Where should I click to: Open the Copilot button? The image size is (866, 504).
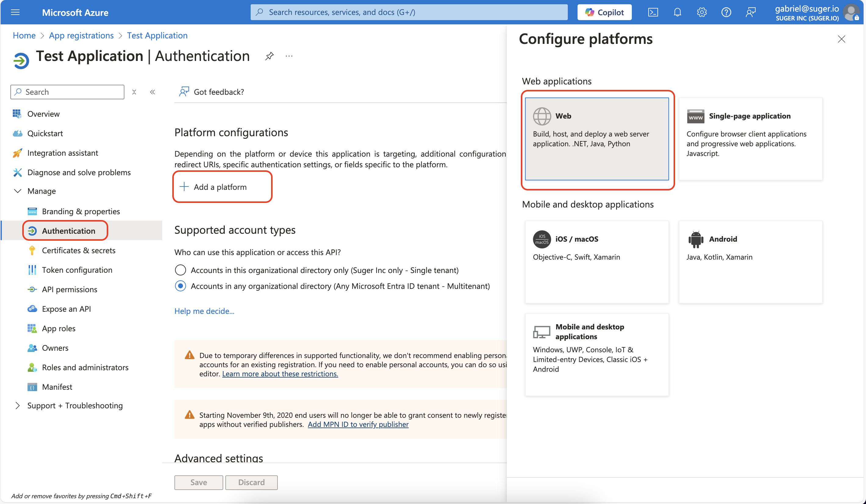[604, 12]
